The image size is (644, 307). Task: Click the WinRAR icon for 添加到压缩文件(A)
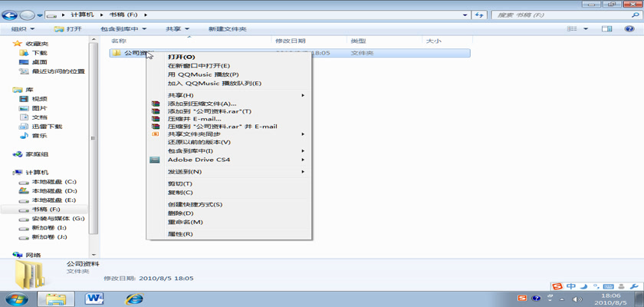[x=155, y=103]
